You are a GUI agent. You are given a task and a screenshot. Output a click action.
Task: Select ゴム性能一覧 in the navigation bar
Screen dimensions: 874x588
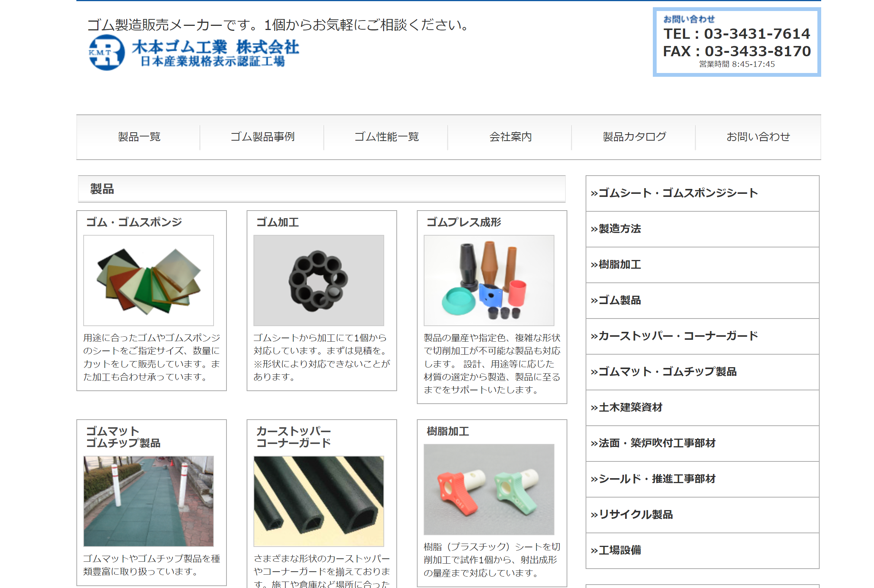tap(386, 137)
